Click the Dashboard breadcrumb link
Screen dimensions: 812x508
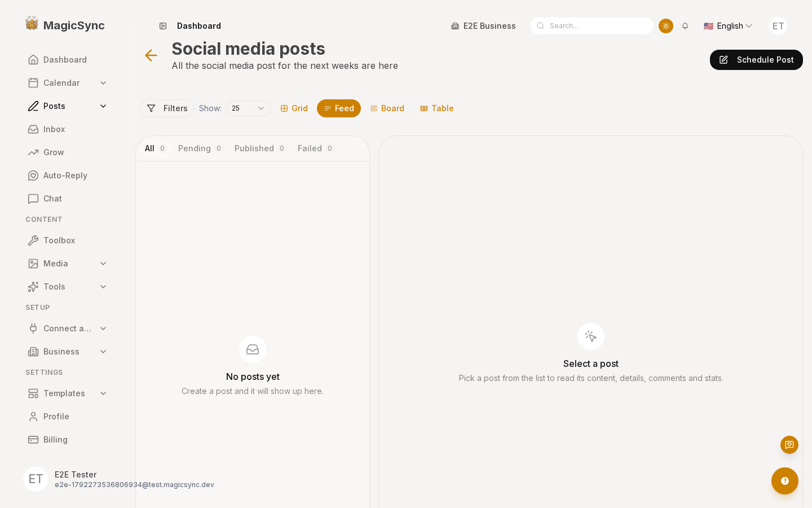pyautogui.click(x=199, y=26)
